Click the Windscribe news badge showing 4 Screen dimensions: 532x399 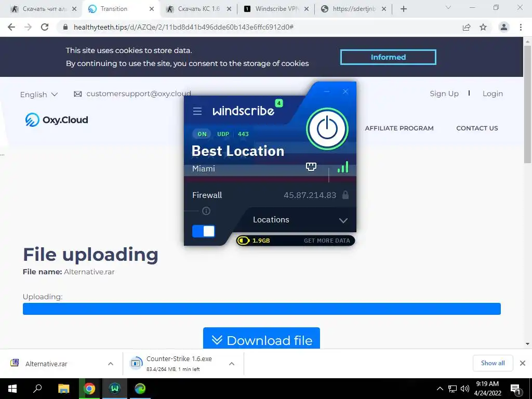(279, 103)
